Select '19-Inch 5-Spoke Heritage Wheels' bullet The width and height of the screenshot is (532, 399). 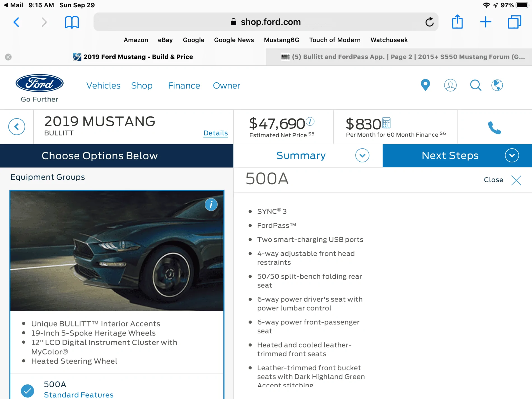click(94, 333)
